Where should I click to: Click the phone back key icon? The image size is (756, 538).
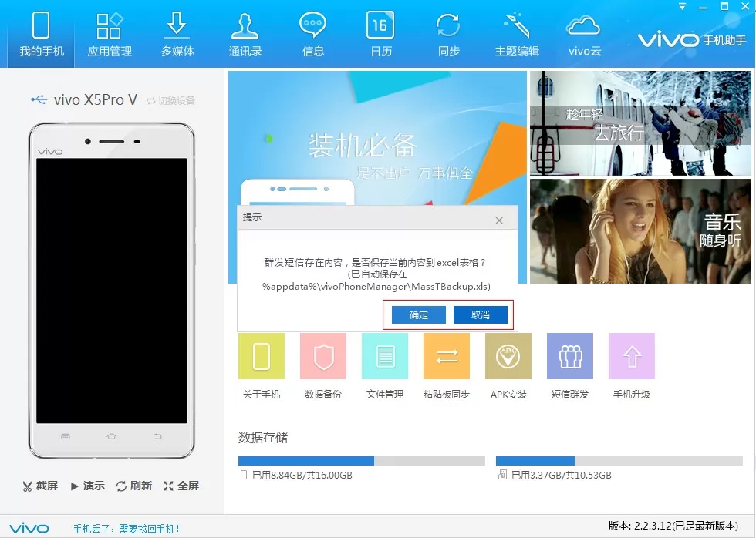[x=157, y=436]
